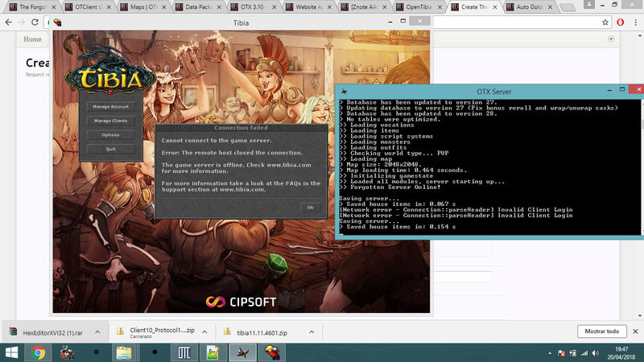Click the Chrome profile icon in title bar
Image resolution: width=644 pixels, height=362 pixels.
pyautogui.click(x=589, y=5)
